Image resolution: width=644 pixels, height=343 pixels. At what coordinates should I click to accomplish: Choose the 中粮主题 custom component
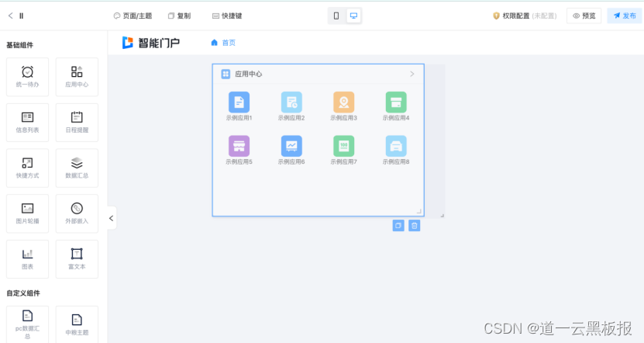(77, 324)
